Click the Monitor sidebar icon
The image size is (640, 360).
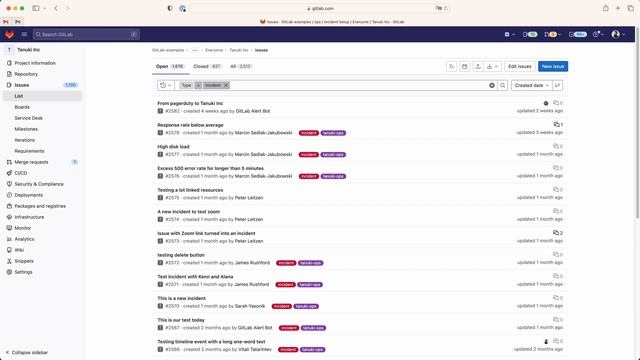click(9, 229)
